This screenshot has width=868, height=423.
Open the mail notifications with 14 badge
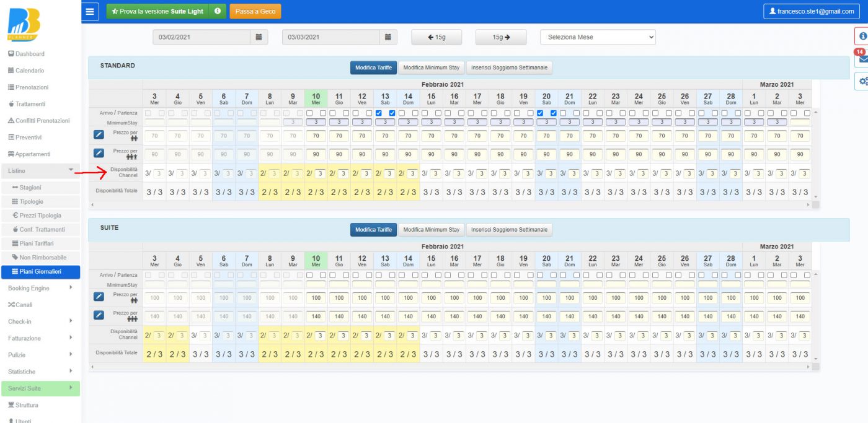pyautogui.click(x=862, y=58)
